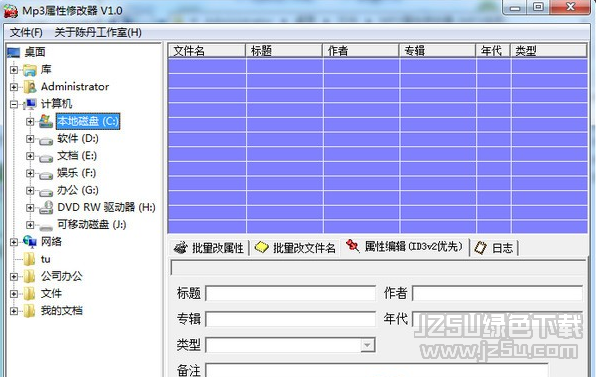Expand the 网络 network node

[x=14, y=242]
